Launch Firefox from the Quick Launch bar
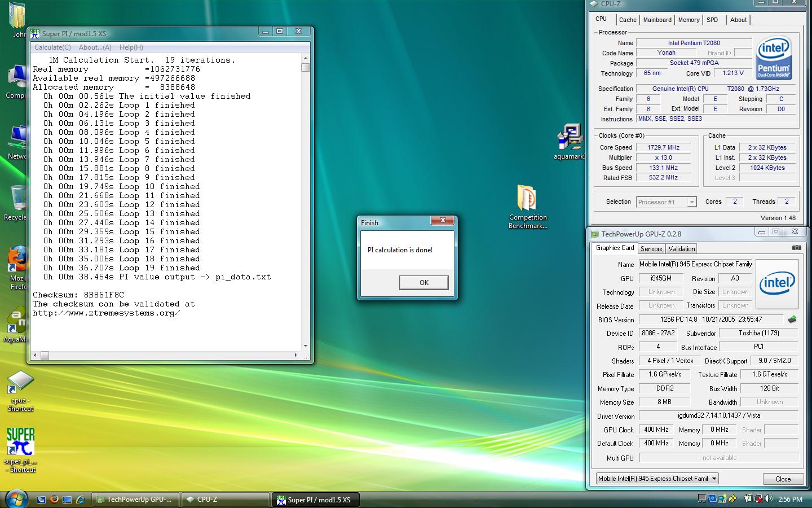Viewport: 812px width, 508px height. (x=54, y=500)
